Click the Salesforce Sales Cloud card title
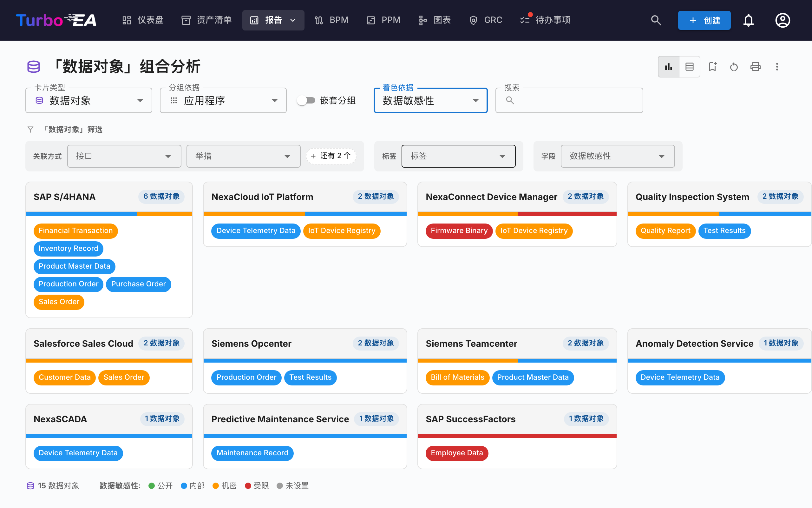Image resolution: width=812 pixels, height=508 pixels. (83, 344)
